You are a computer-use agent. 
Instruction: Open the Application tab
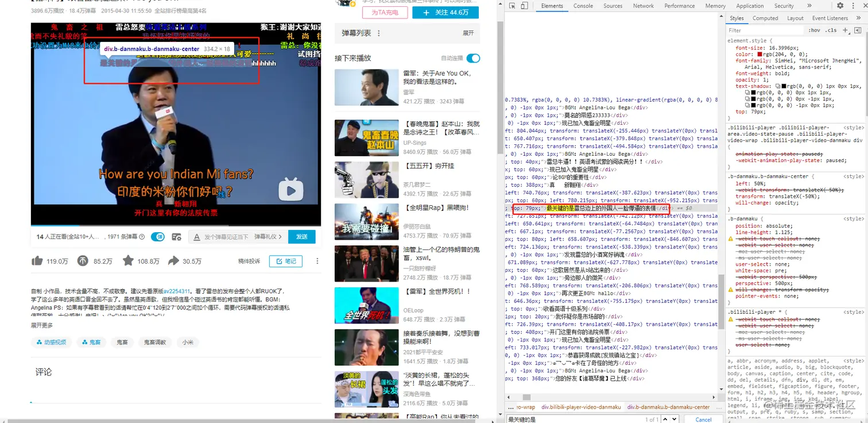coord(750,6)
